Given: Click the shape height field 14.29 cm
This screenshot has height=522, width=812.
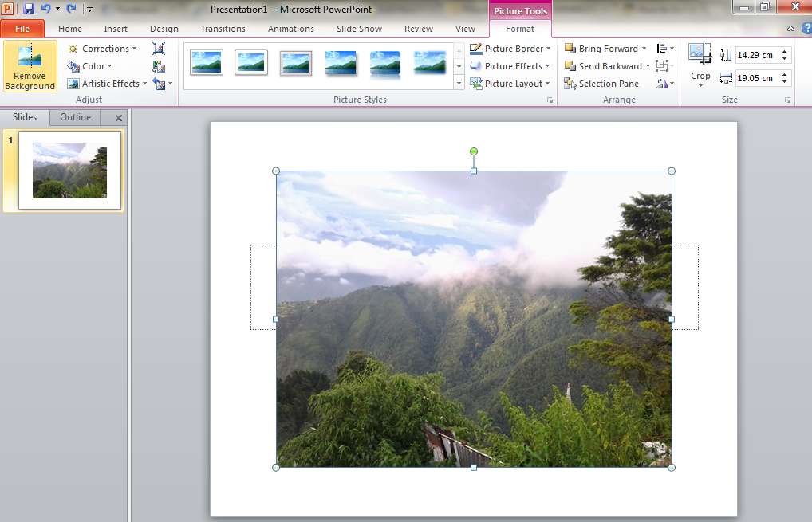Looking at the screenshot, I should 757,55.
